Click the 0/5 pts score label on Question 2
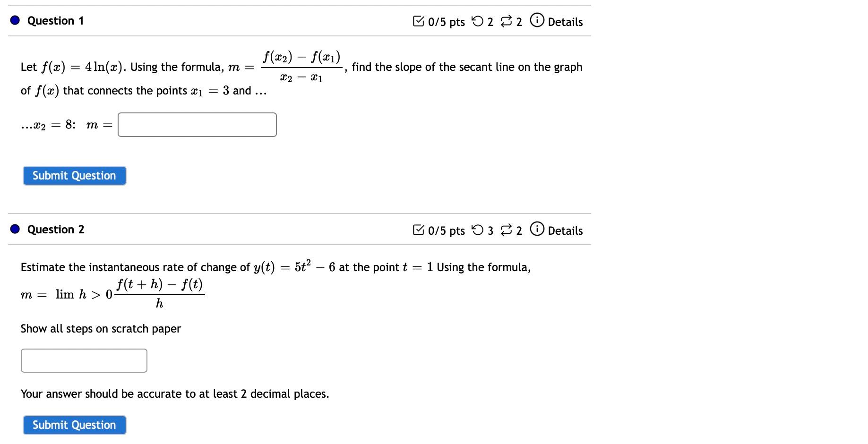 coord(446,230)
